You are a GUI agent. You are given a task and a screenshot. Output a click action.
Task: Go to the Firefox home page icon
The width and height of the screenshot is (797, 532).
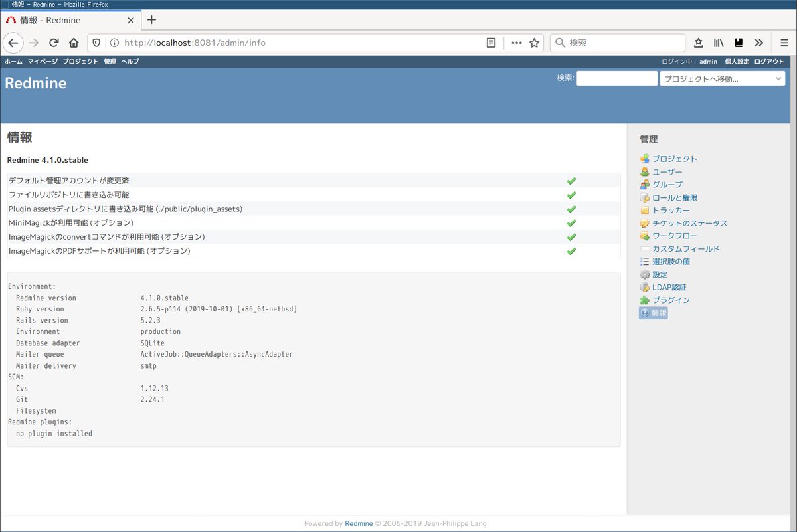(74, 43)
